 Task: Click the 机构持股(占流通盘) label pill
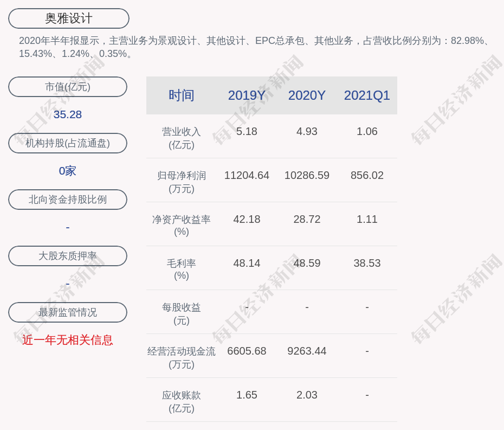click(x=68, y=143)
